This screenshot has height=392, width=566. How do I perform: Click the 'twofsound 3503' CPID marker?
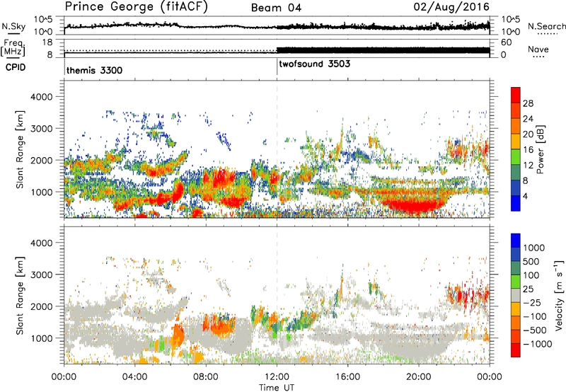[x=314, y=64]
